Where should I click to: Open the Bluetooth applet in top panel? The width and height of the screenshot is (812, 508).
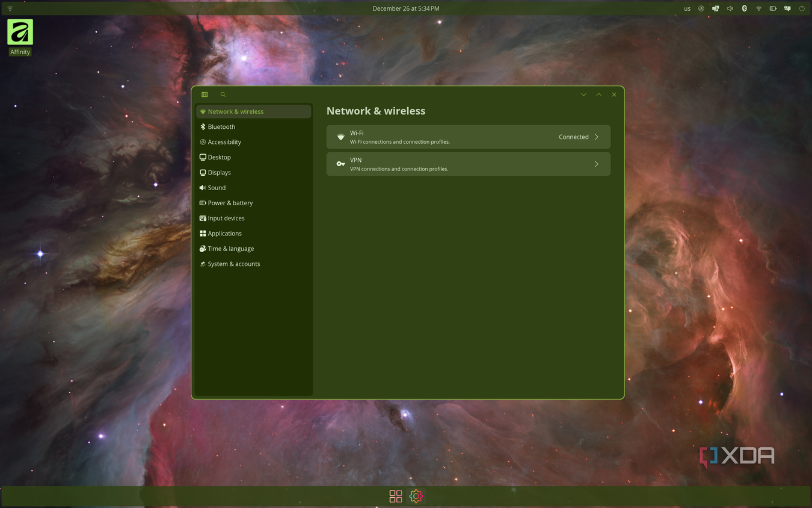pos(744,8)
